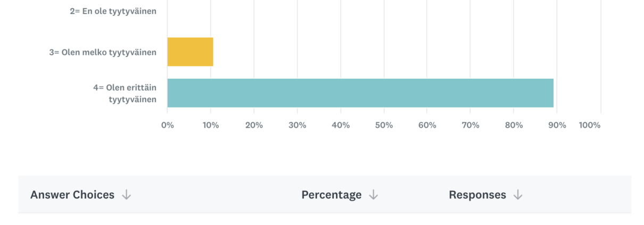Viewport: 644px width, 225px height.
Task: Click the 20% axis label
Action: 254,126
